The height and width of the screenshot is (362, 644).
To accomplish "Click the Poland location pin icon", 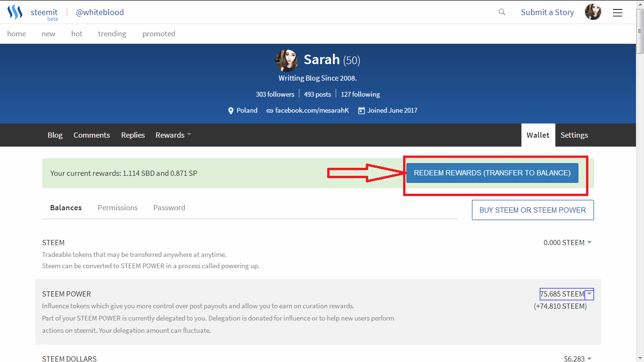I will 231,111.
